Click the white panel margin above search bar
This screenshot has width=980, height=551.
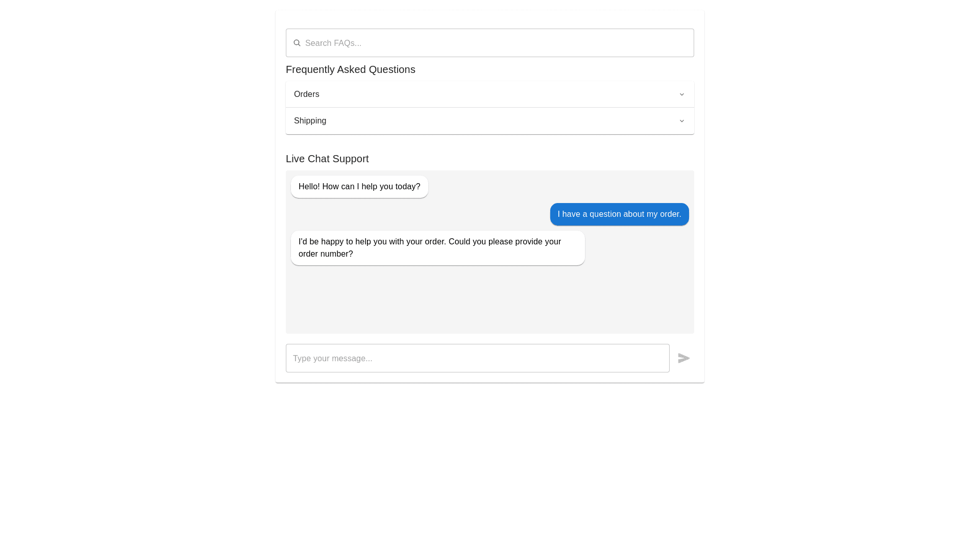[x=489, y=19]
